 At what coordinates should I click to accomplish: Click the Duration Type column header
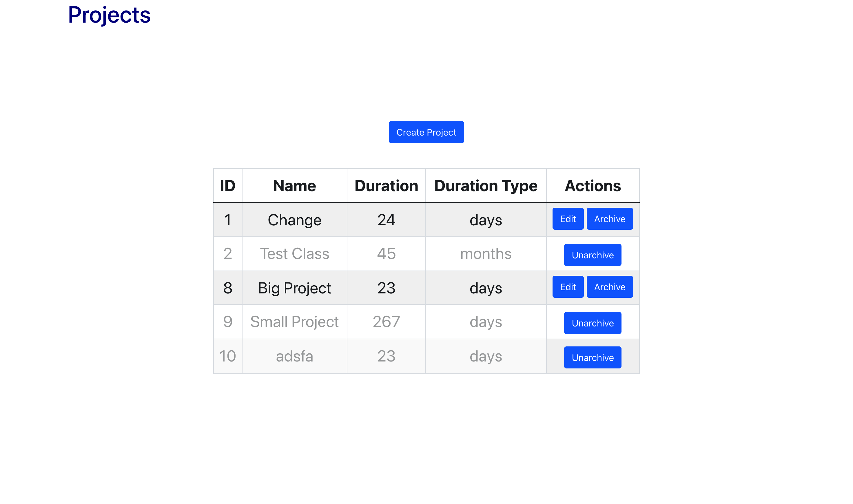(485, 185)
